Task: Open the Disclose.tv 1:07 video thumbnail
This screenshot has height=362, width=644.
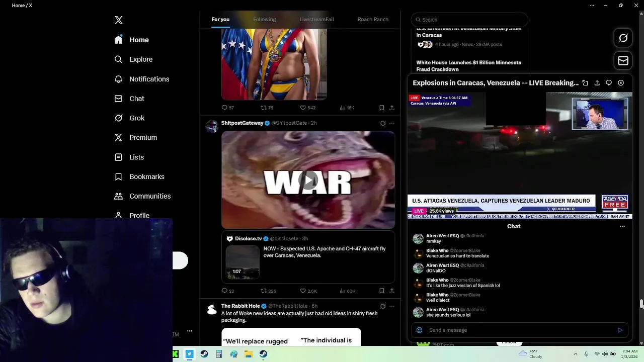Action: pyautogui.click(x=243, y=262)
